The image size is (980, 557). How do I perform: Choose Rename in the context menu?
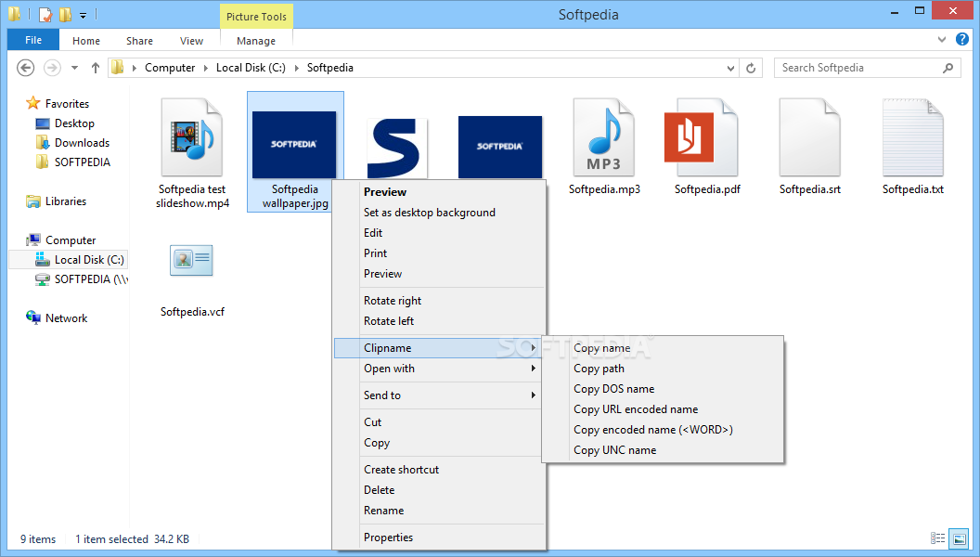pyautogui.click(x=384, y=510)
